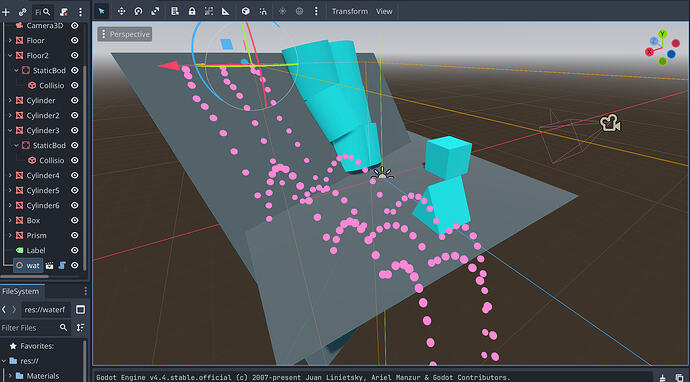Open the selectable list tool in toolbar
690x382 pixels.
[x=175, y=11]
